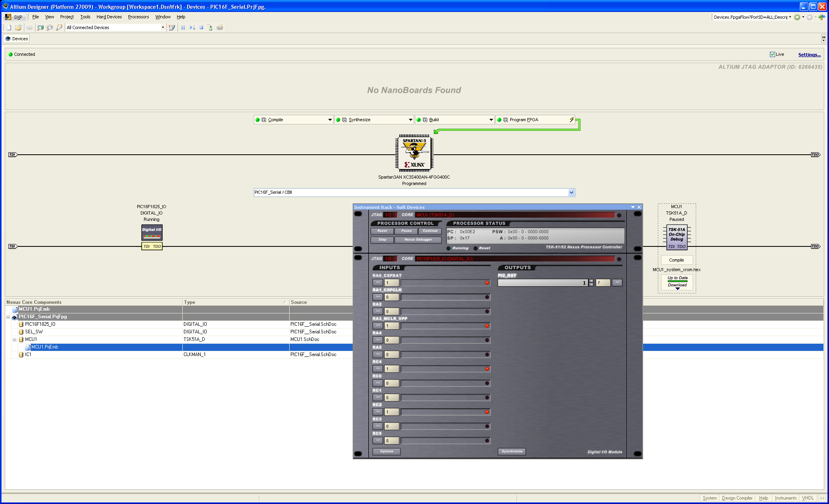Increment the PIC_RST output value stepper
Screen dimensions: 829x504
591,281
